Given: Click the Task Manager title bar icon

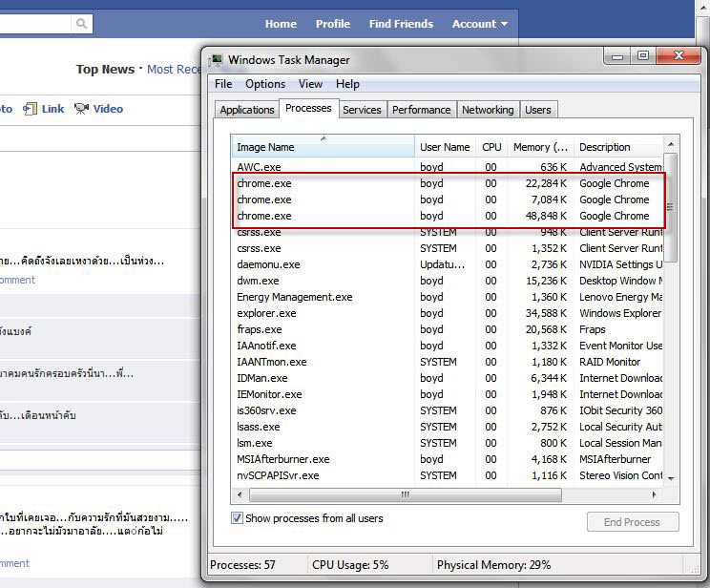Looking at the screenshot, I should click(x=217, y=60).
